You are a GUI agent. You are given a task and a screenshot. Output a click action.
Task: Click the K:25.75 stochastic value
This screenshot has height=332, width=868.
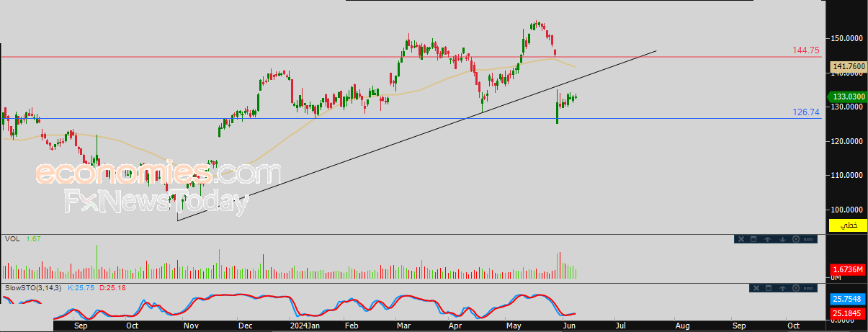81,287
